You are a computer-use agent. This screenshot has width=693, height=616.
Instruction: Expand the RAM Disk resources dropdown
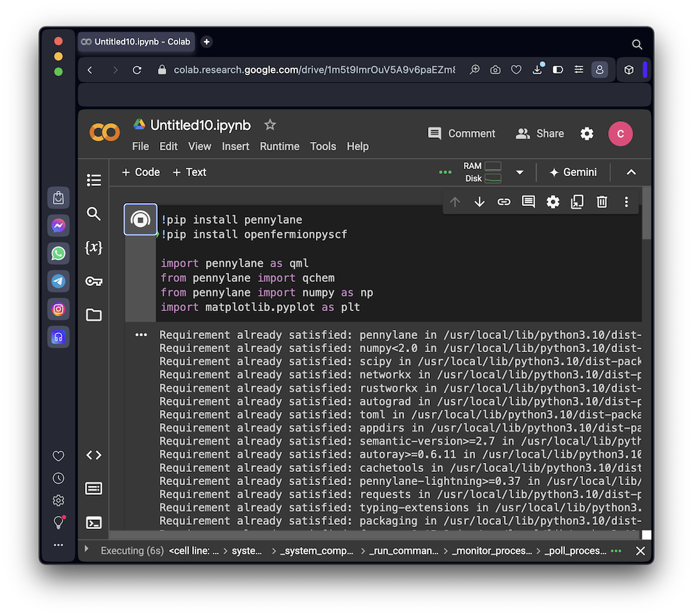(519, 173)
